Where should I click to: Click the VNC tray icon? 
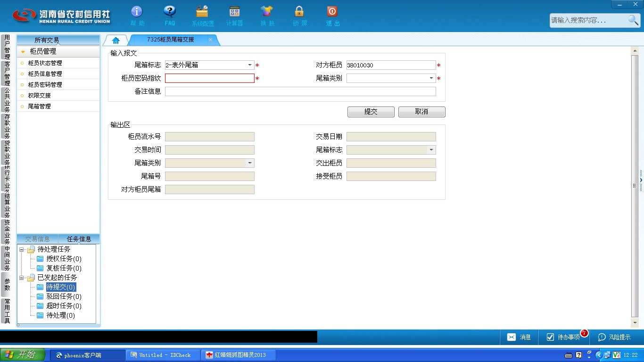point(617,355)
